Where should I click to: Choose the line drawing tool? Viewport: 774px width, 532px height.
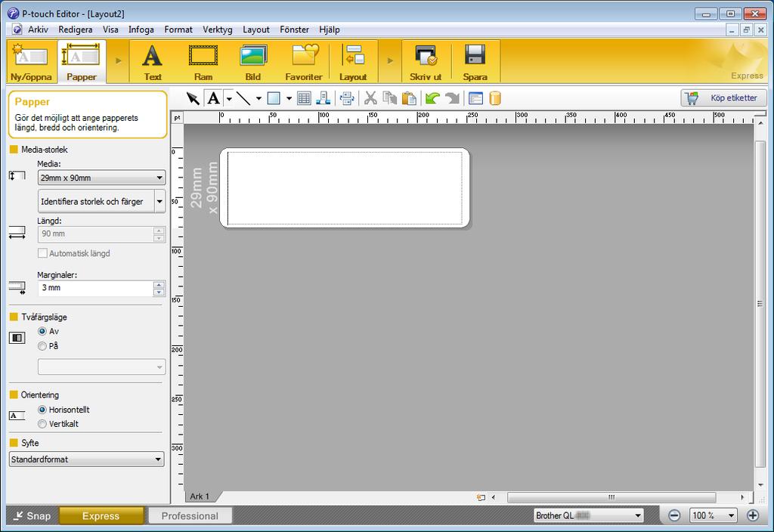click(243, 98)
